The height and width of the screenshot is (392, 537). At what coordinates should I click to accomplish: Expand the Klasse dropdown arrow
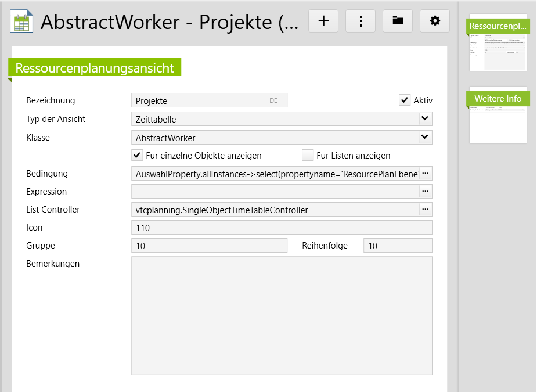tap(425, 138)
